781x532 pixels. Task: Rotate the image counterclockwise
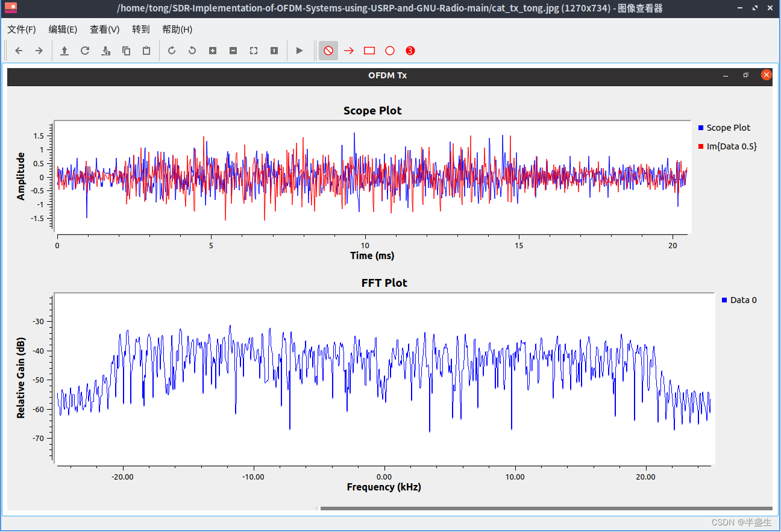(192, 51)
